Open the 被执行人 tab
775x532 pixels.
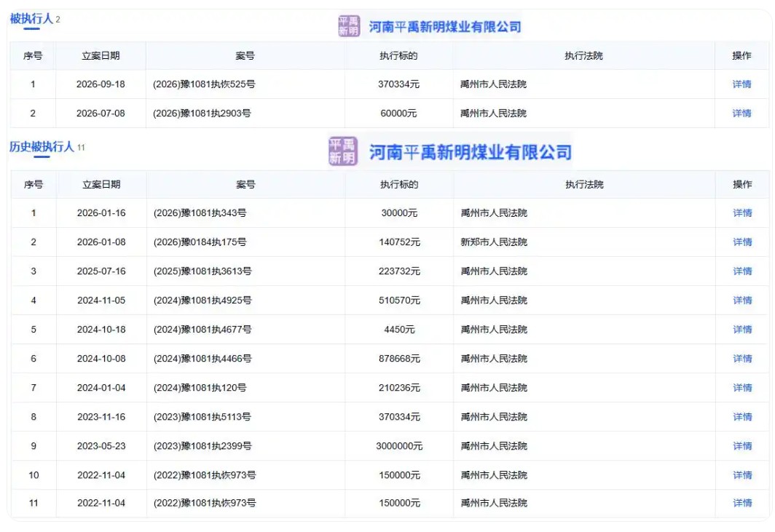31,19
